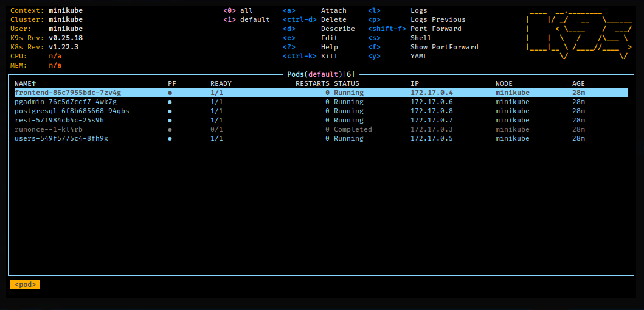Click the PF dot for users pod
Screen dimensions: 644x310
(170, 139)
